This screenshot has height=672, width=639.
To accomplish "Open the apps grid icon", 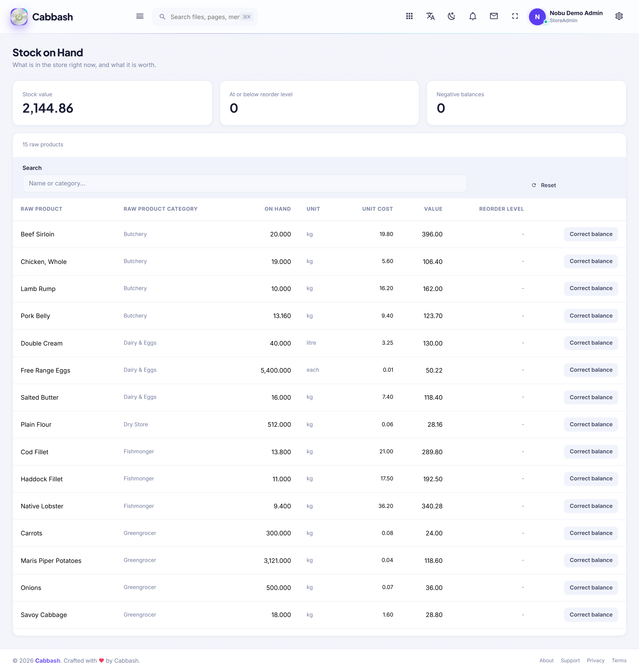I will (409, 16).
